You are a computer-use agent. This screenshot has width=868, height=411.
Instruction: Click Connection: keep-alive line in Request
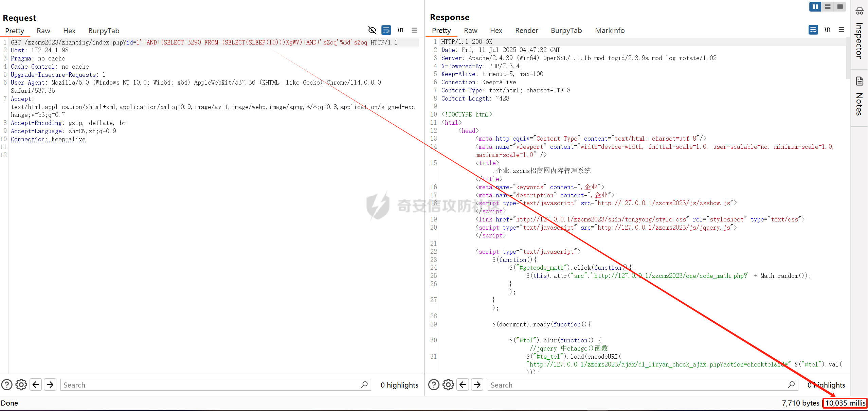tap(48, 139)
